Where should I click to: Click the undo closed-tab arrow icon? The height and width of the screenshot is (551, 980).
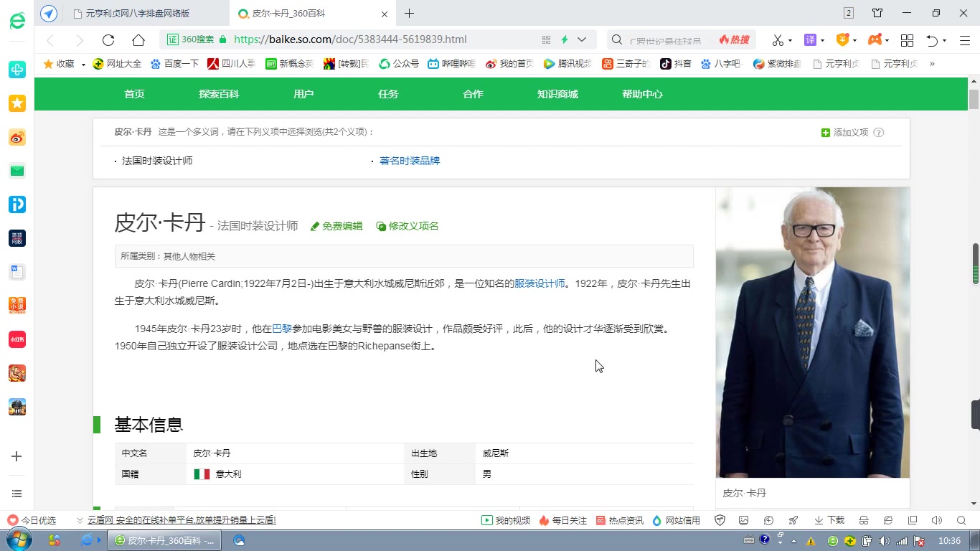click(x=932, y=40)
